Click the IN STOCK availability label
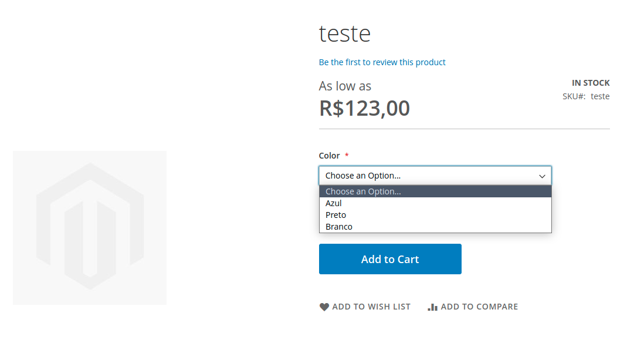Image resolution: width=644 pixels, height=343 pixels. click(x=591, y=83)
